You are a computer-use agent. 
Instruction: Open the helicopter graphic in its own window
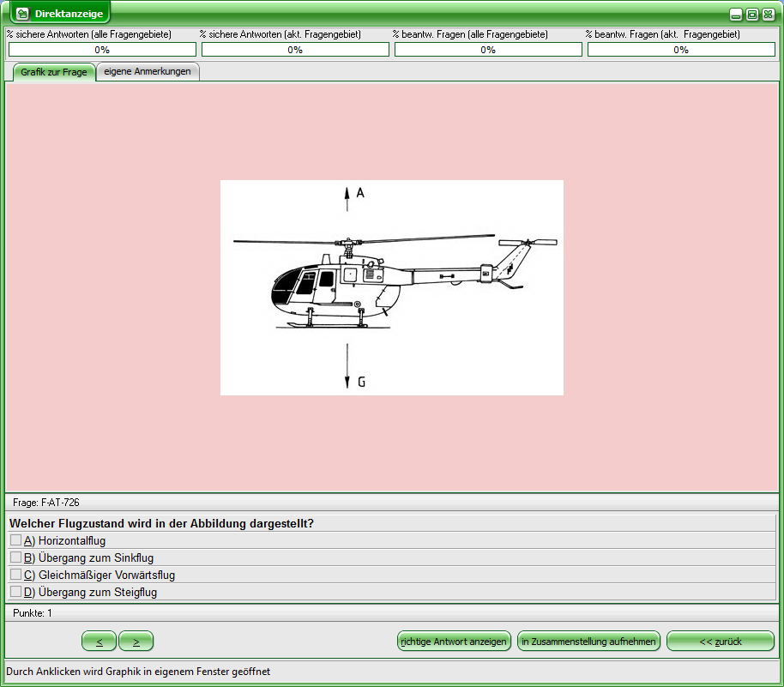tap(392, 287)
